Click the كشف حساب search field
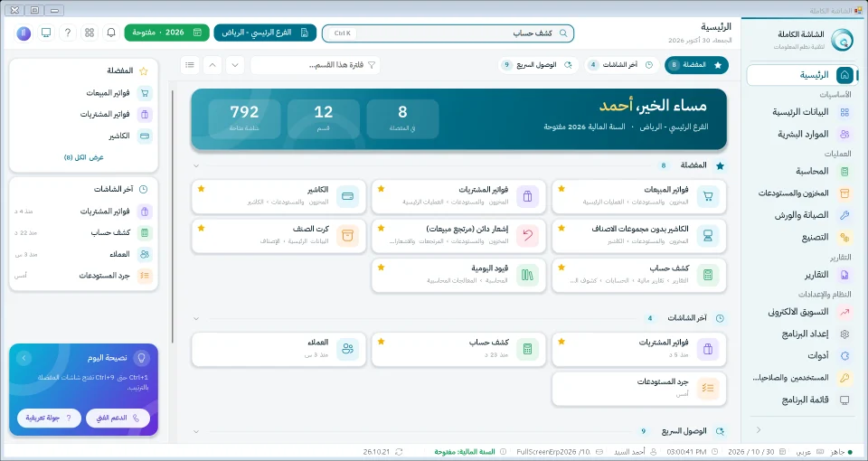This screenshot has width=868, height=461. tap(448, 33)
